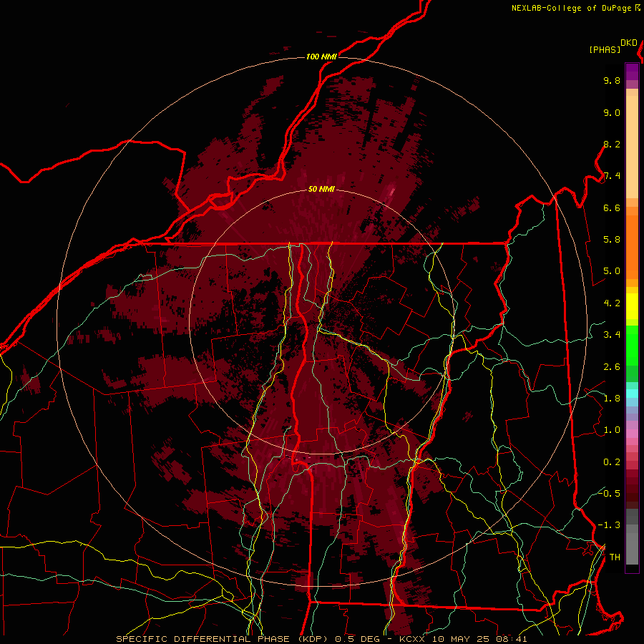
Task: Click the -0.5 scale value
Action: [x=609, y=493]
